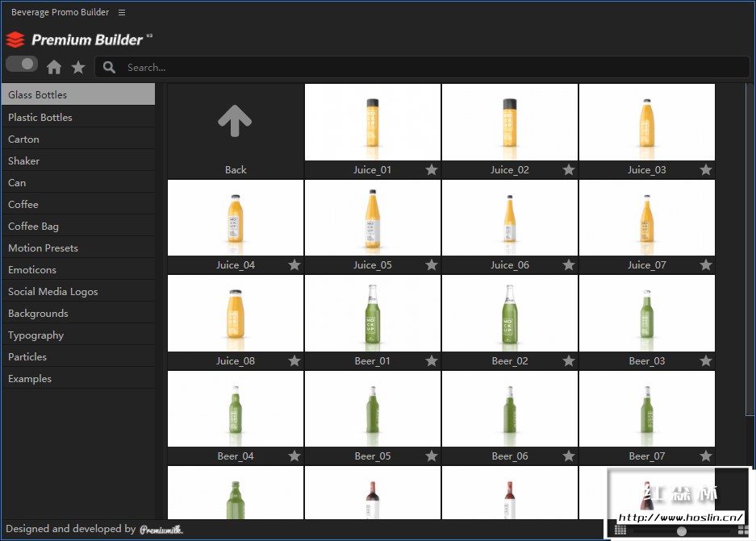Select the Beer_06 bottle thumbnail
Viewport: 756px width, 541px height.
coord(510,409)
